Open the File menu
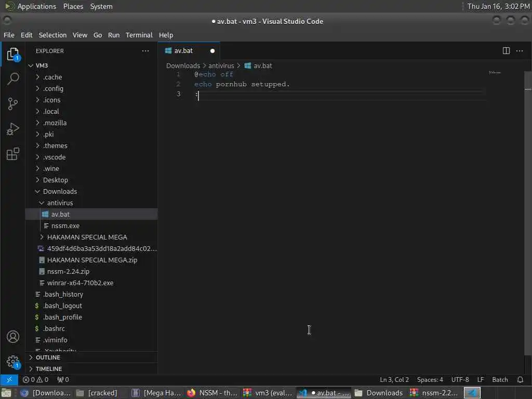The width and height of the screenshot is (532, 399). [9, 35]
